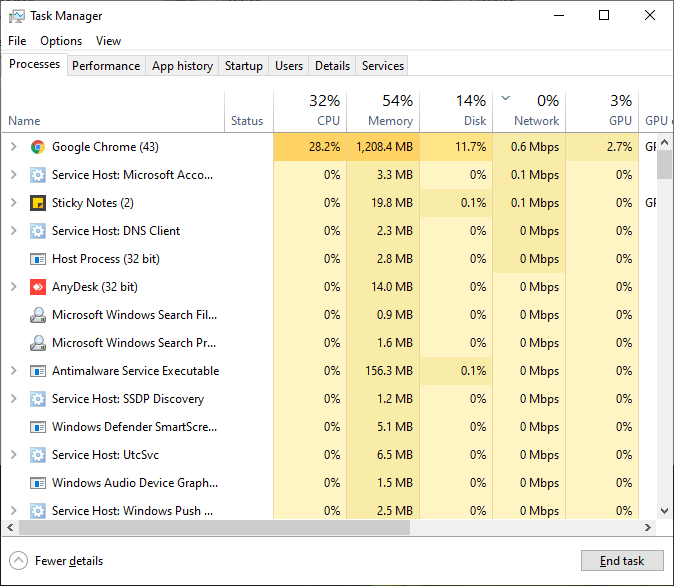
Task: Expand the Google Chrome (43) process group
Action: 13,147
